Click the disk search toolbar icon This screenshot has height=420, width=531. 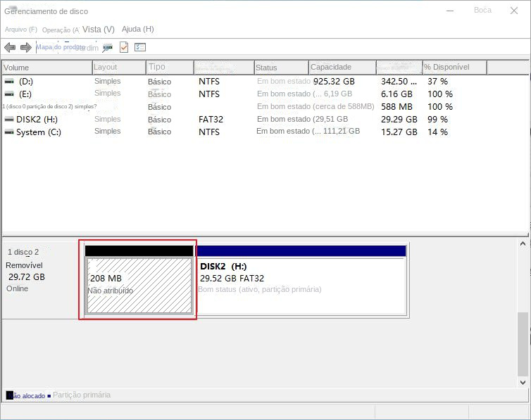coord(107,48)
